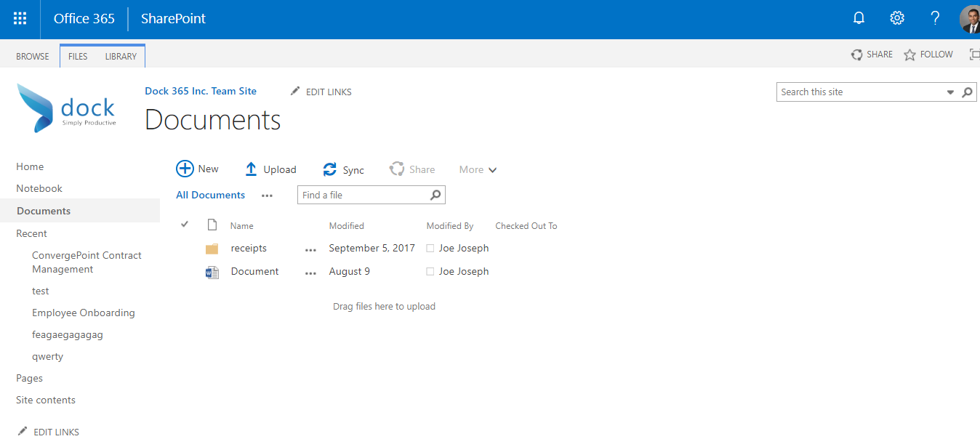Switch to the LIBRARY ribbon tab
The height and width of the screenshot is (439, 980).
click(x=121, y=56)
